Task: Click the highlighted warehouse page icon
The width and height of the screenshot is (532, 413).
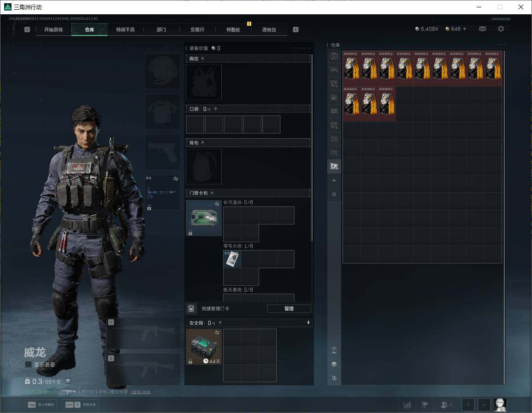Action: point(334,166)
